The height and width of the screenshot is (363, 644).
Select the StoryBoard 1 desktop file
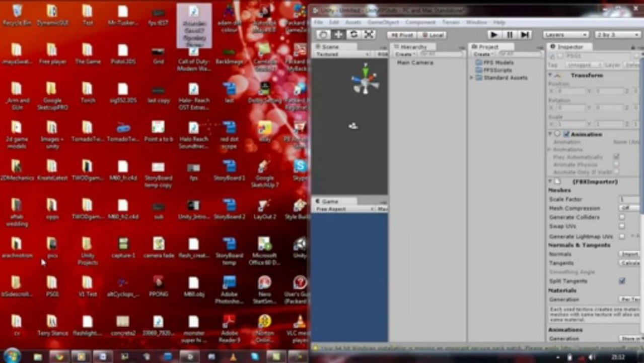[230, 170]
